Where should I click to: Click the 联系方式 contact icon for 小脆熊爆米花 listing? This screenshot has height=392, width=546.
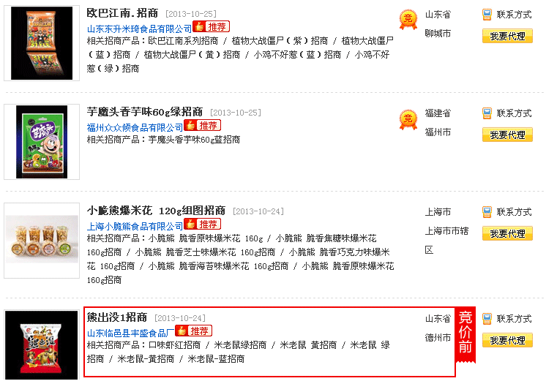coord(487,212)
